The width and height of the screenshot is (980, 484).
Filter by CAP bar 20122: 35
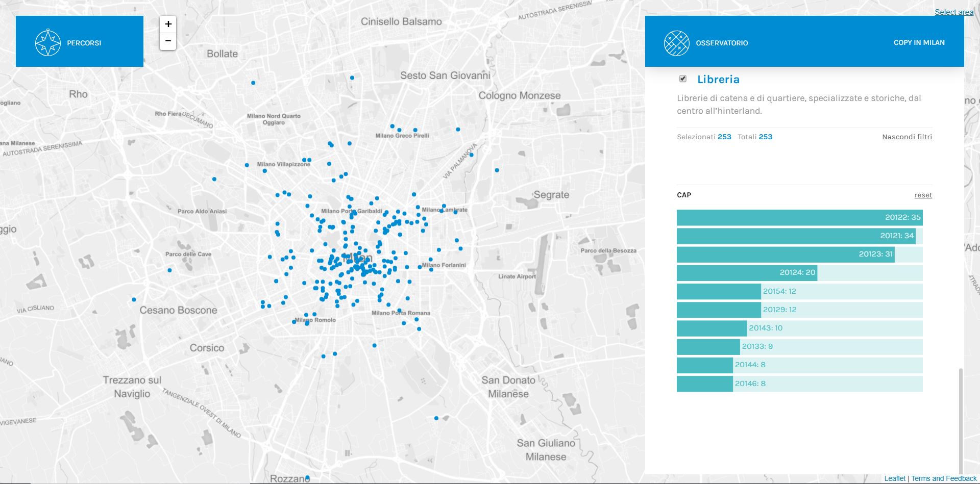pyautogui.click(x=799, y=217)
